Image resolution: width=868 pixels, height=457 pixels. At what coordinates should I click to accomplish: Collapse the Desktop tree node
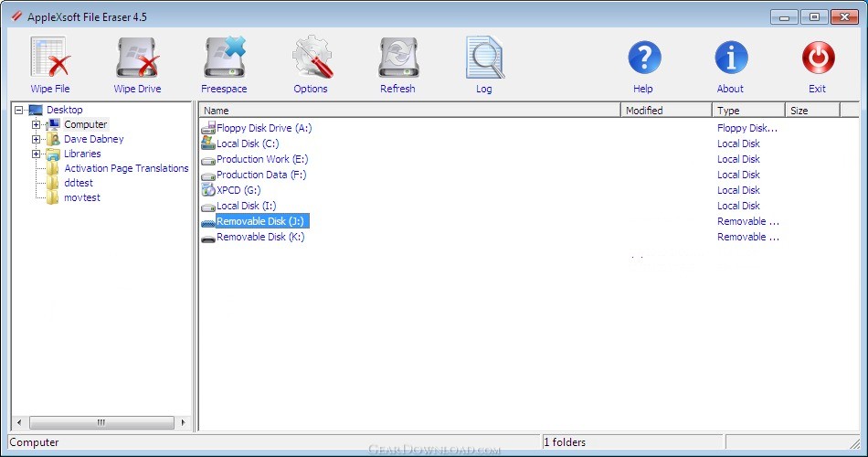[x=19, y=110]
